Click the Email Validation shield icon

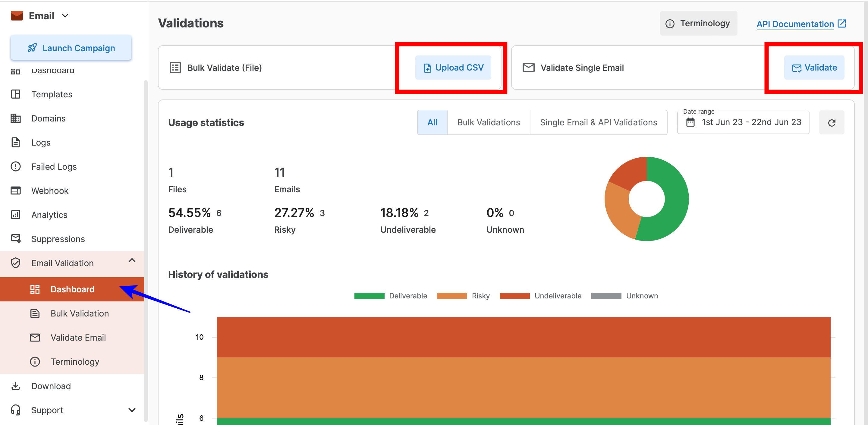pos(16,263)
